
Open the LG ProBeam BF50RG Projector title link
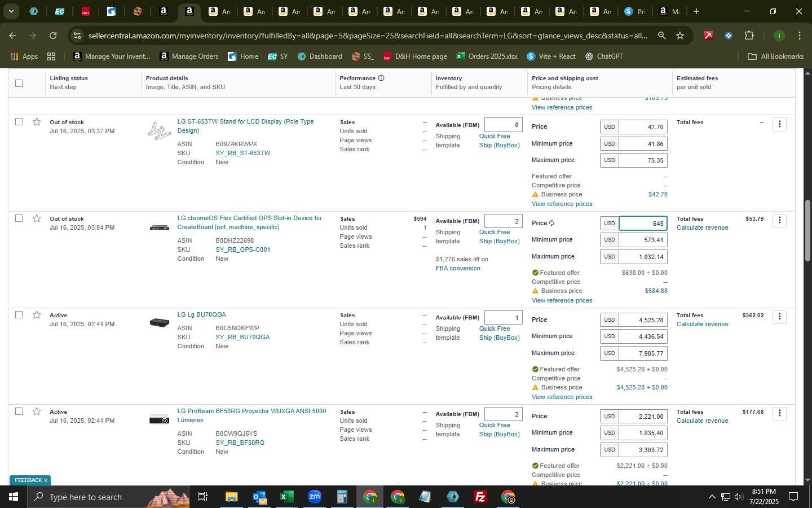pyautogui.click(x=251, y=415)
